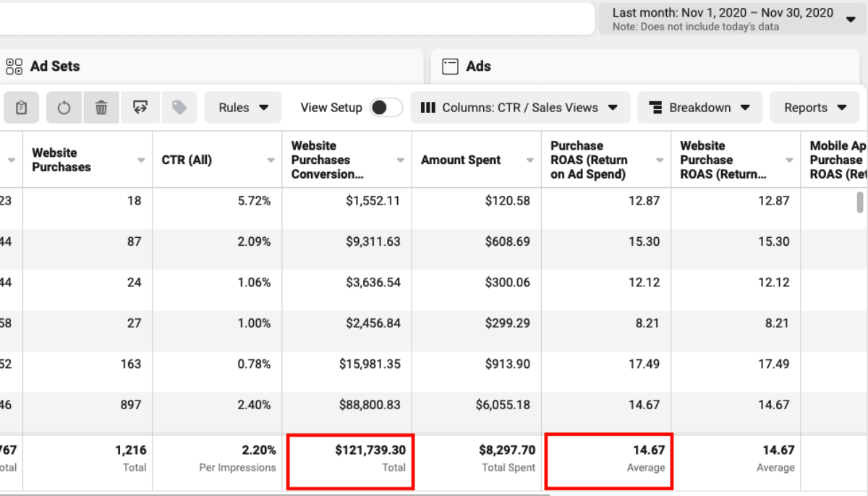Toggle the View Setup switch

[386, 108]
